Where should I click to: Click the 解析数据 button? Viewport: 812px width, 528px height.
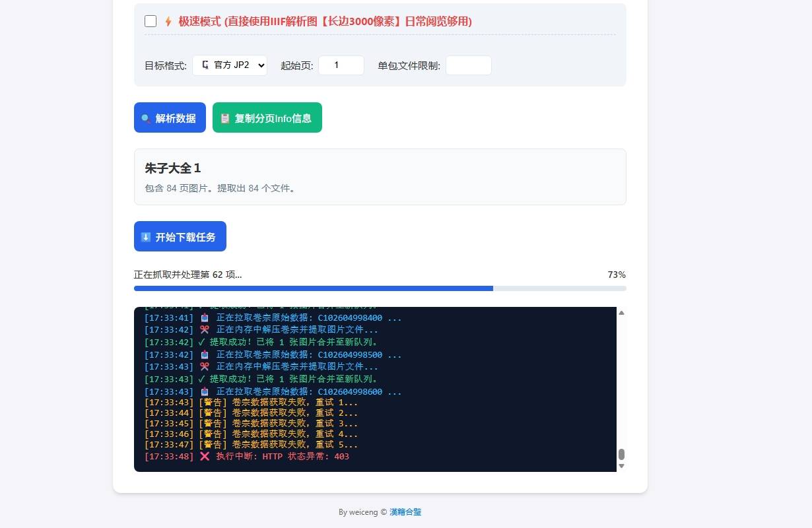(170, 117)
